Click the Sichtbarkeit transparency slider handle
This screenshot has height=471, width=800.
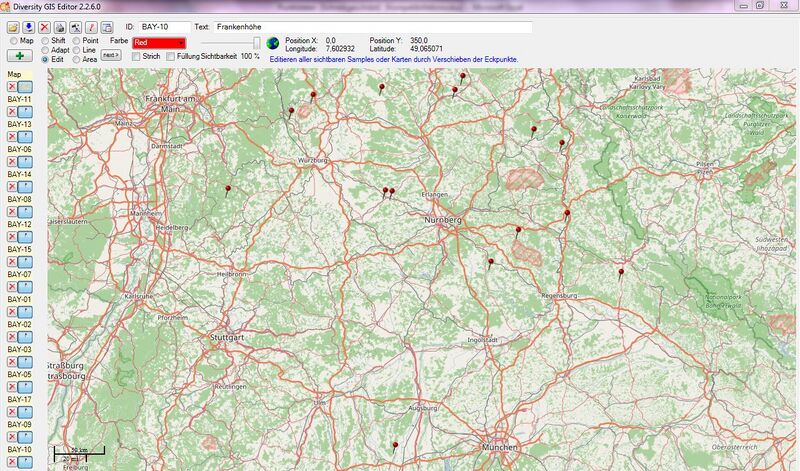(257, 43)
